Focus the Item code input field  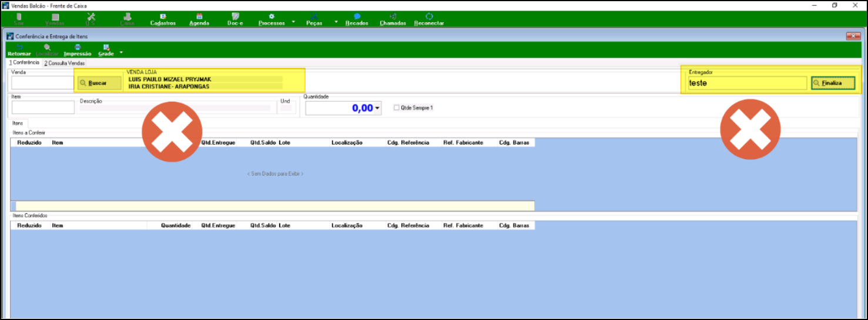click(x=42, y=107)
